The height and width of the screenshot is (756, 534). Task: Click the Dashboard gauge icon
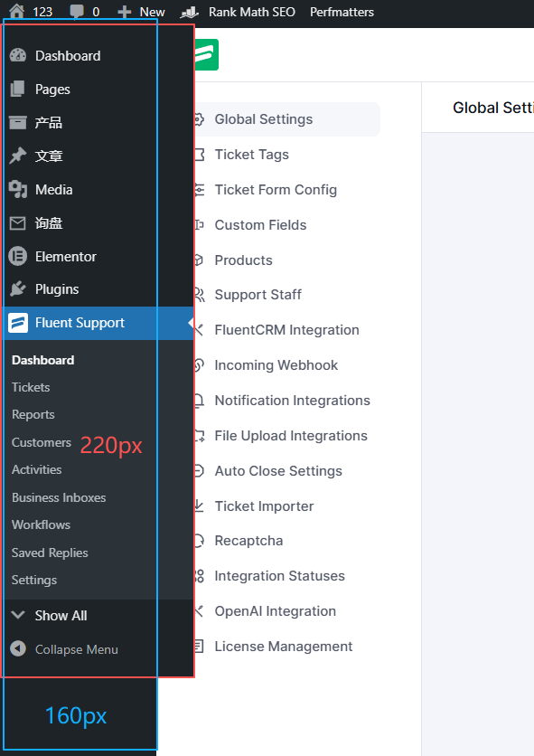(18, 55)
